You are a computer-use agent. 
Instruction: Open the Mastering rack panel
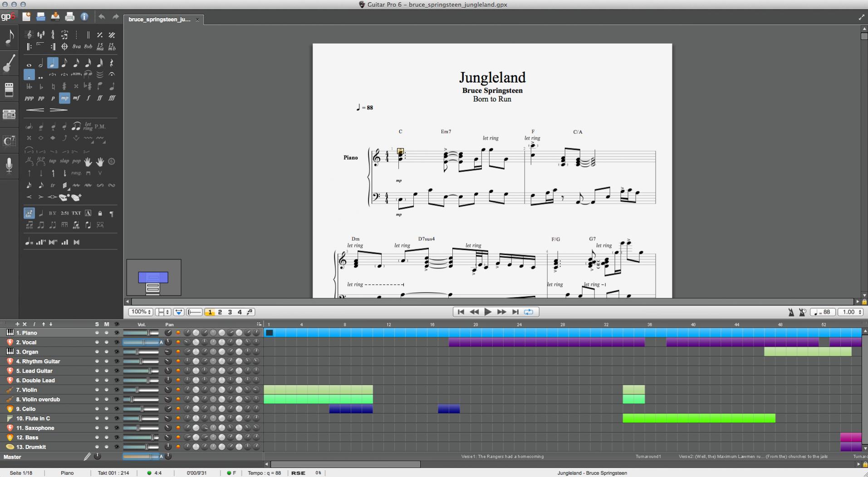click(9, 115)
